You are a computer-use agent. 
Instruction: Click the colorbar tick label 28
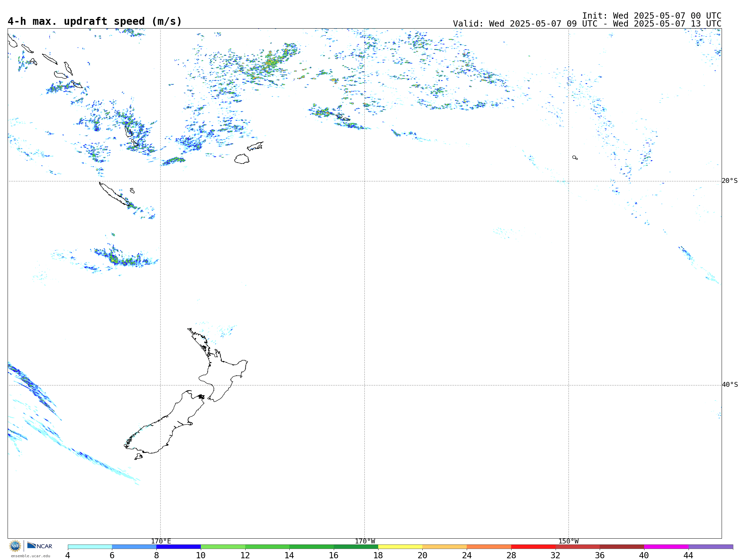[x=511, y=556]
